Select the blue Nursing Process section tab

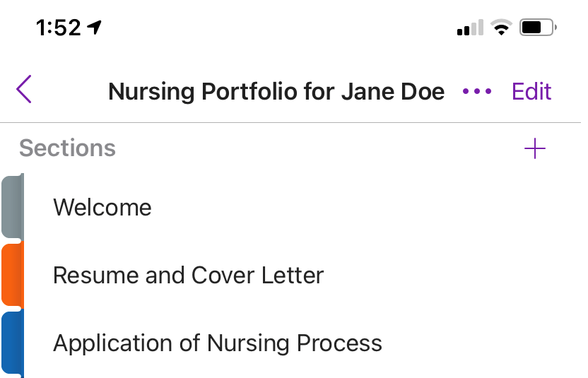(13, 343)
